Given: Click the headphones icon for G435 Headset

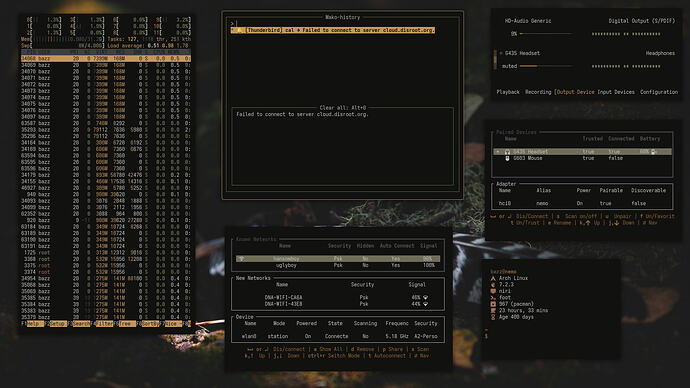Looking at the screenshot, I should (507, 152).
